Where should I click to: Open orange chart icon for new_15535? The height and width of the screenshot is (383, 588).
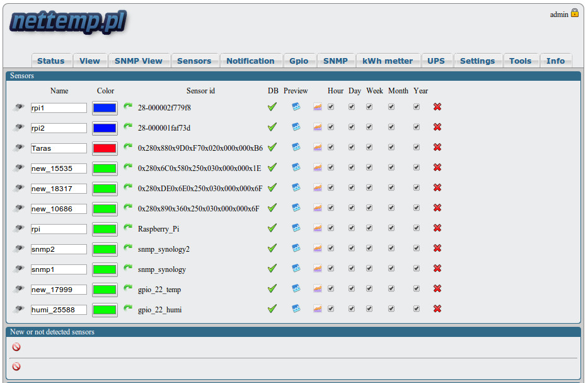tap(318, 167)
